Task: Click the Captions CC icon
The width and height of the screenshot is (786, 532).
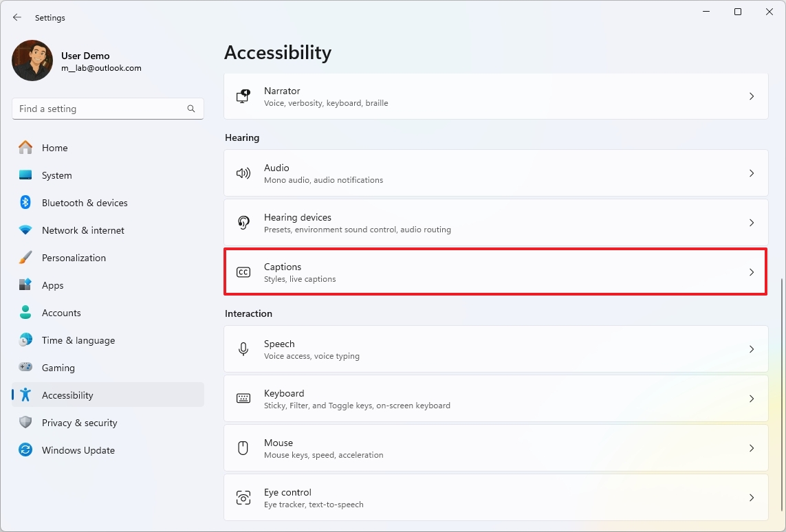Action: click(243, 271)
